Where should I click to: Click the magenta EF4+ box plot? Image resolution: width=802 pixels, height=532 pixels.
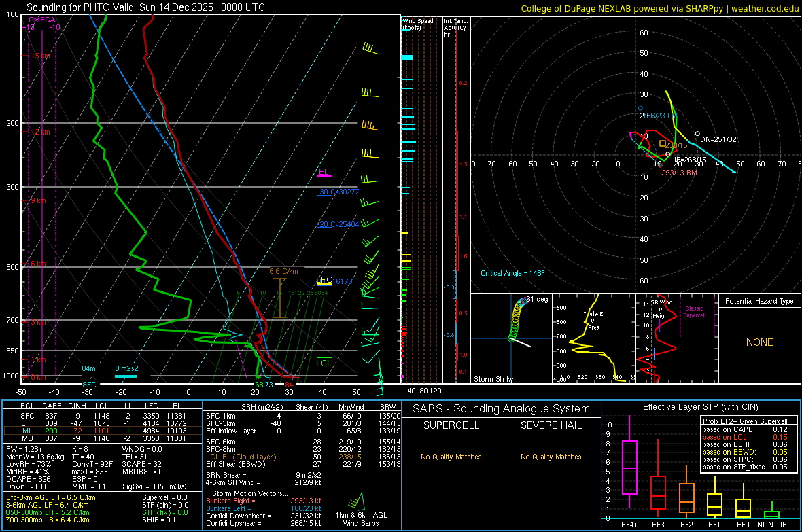pyautogui.click(x=629, y=462)
